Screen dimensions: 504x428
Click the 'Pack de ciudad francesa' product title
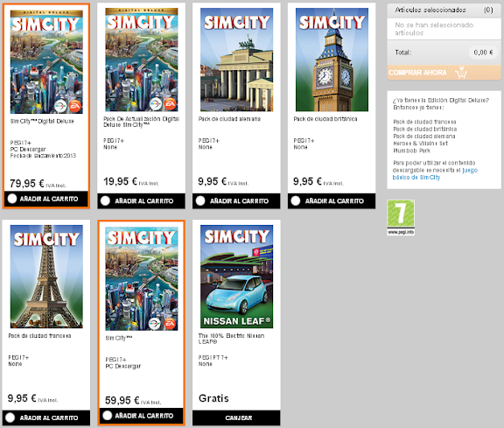coord(40,336)
